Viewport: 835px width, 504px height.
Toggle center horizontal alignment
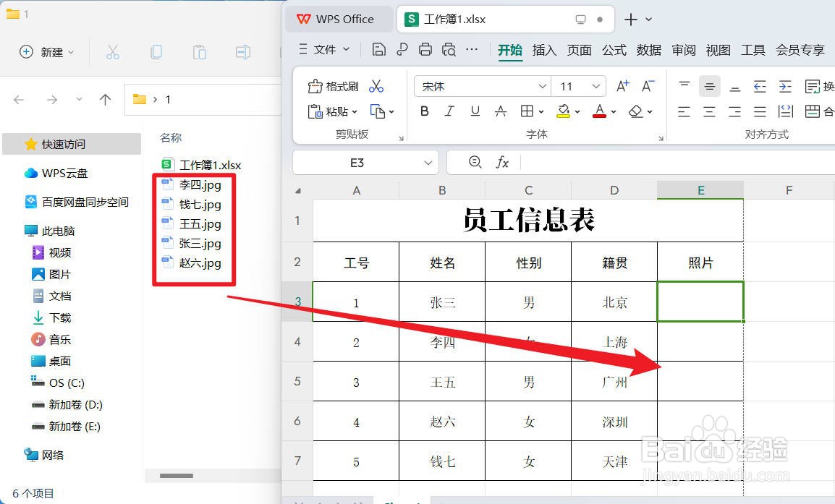[709, 111]
